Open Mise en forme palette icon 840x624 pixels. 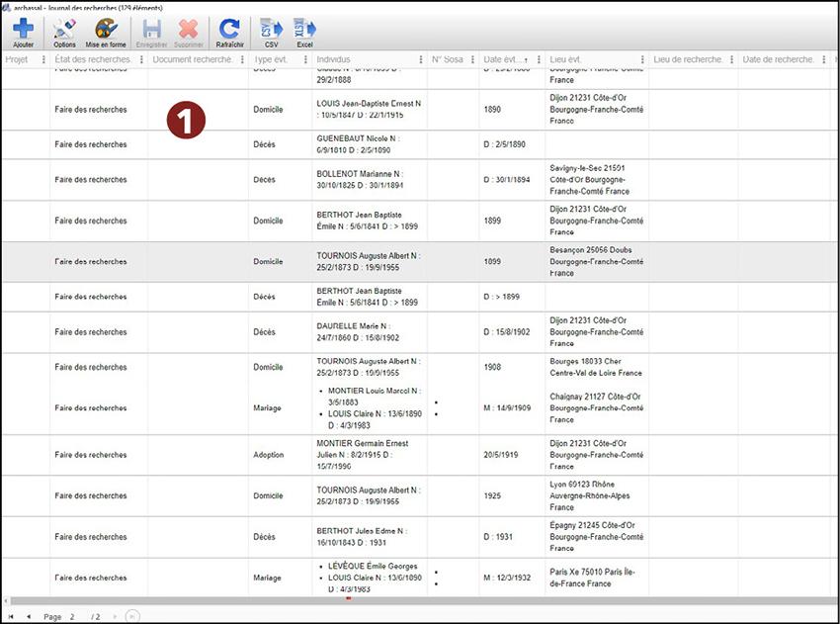coord(106,29)
